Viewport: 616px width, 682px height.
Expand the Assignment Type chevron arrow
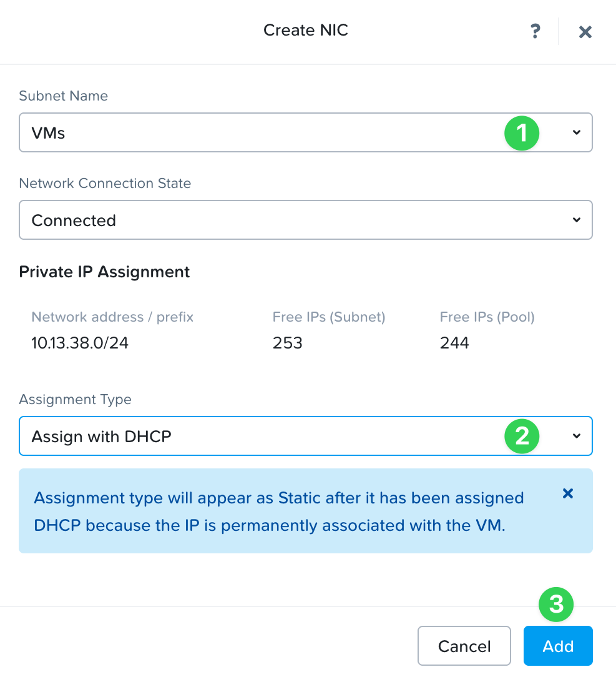point(577,436)
